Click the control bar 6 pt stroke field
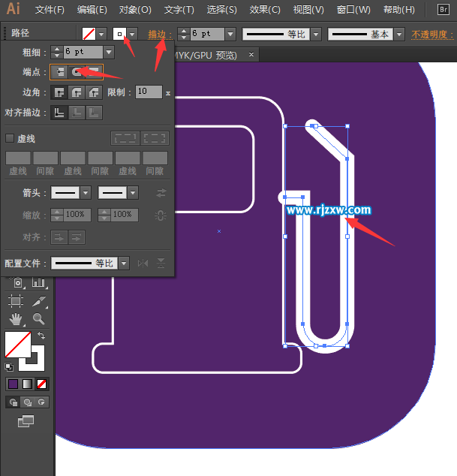457x476 pixels. 208,34
